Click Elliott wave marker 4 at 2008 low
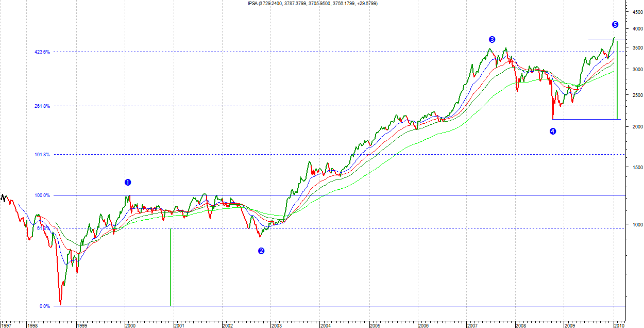Image resolution: width=644 pixels, height=328 pixels. click(553, 132)
